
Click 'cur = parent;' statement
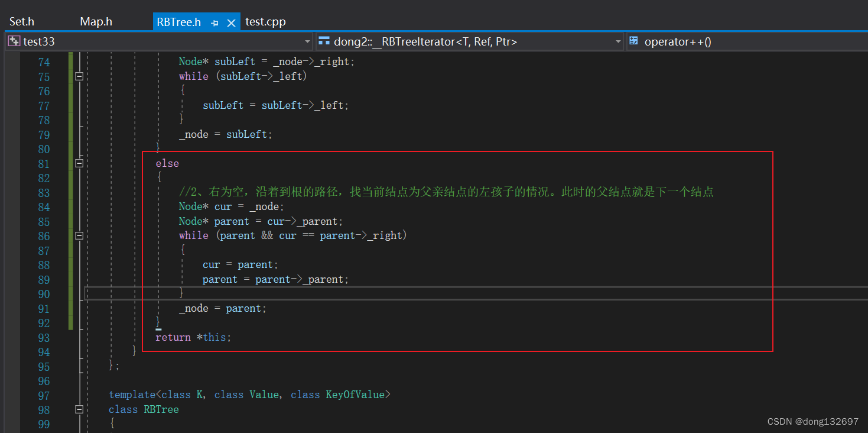tap(240, 264)
